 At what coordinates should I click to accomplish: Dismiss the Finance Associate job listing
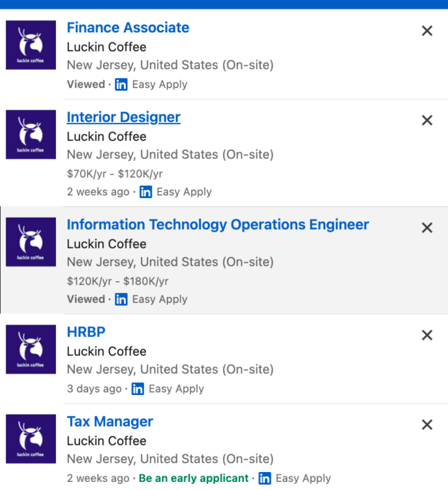pyautogui.click(x=427, y=31)
